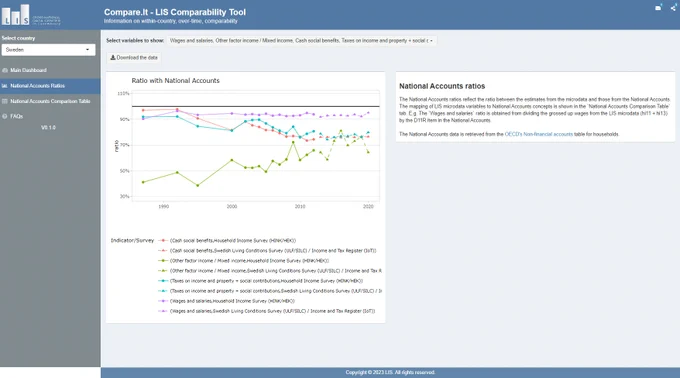Click the Indicator/Survey legend title
680x378 pixels.
[132, 241]
